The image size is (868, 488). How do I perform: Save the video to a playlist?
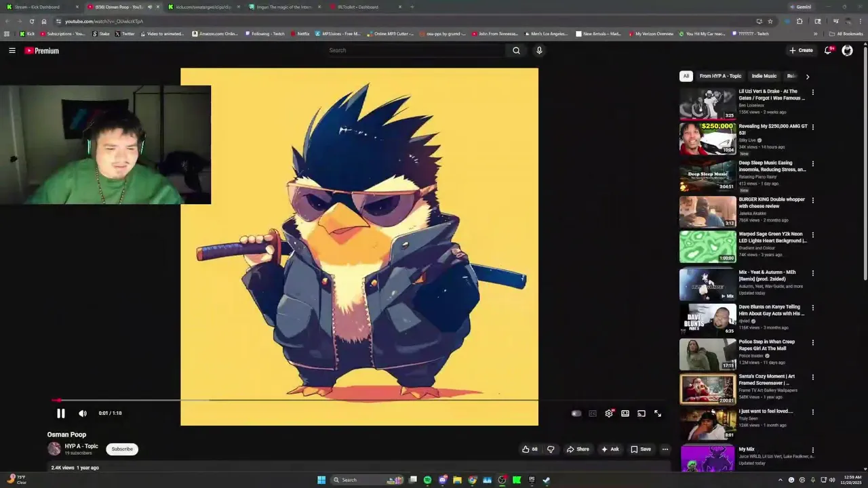point(641,449)
